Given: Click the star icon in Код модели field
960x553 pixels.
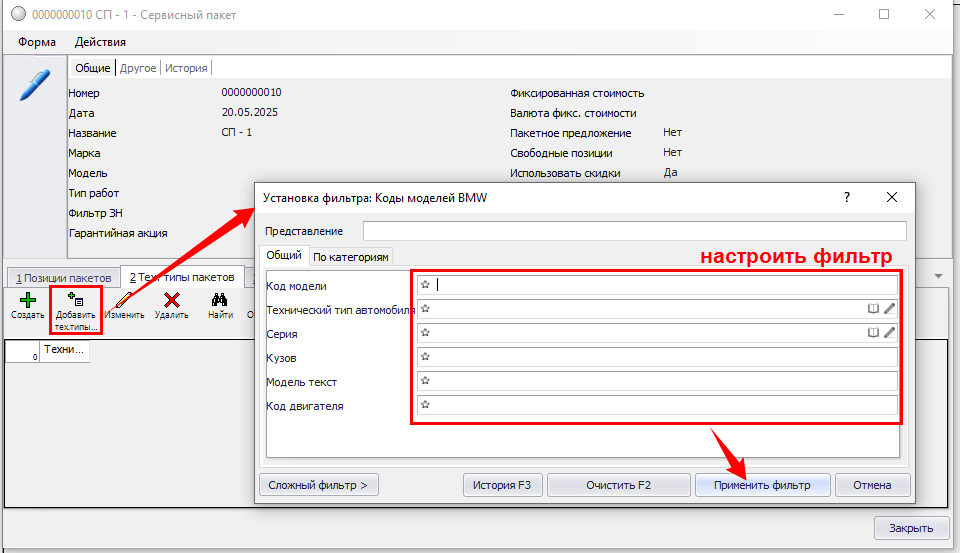Looking at the screenshot, I should (x=425, y=285).
